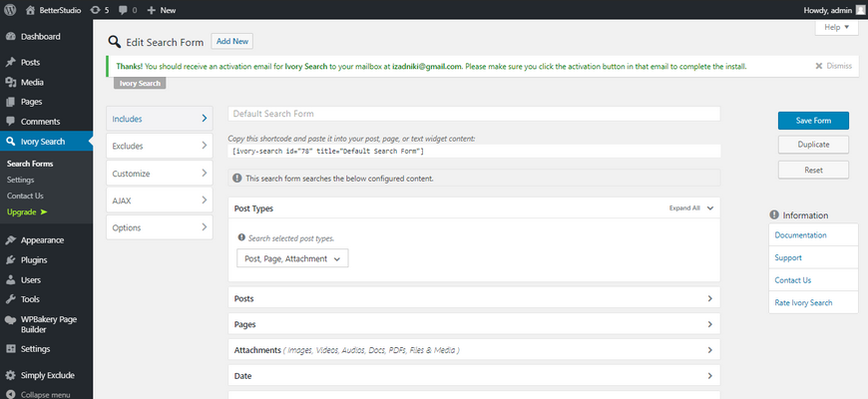
Task: Open the Documentation link
Action: tap(800, 234)
